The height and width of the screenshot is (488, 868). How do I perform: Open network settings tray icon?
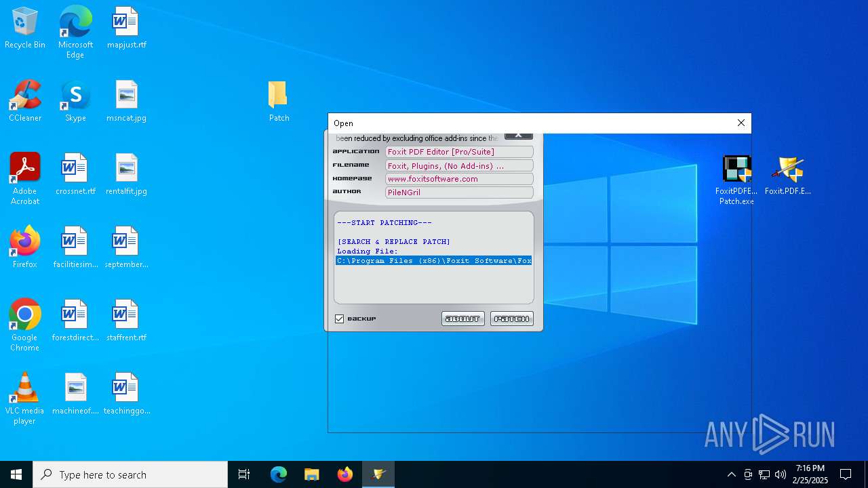coord(764,474)
